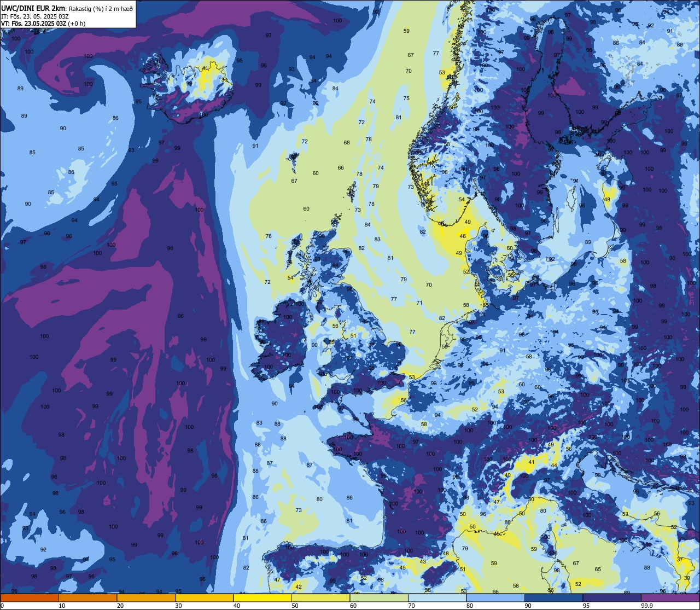Click the humidity value '48' east of the Baltic
This screenshot has width=700, height=610.
click(607, 200)
